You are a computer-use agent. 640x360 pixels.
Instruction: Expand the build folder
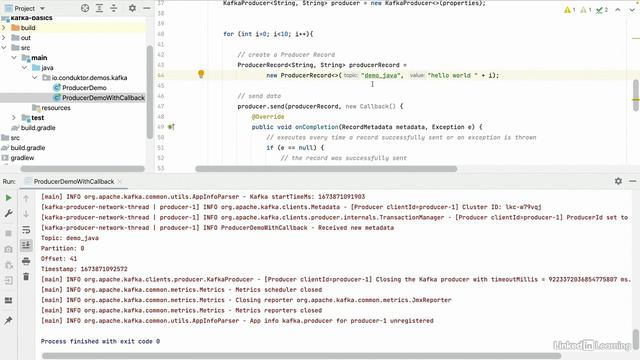click(x=4, y=28)
